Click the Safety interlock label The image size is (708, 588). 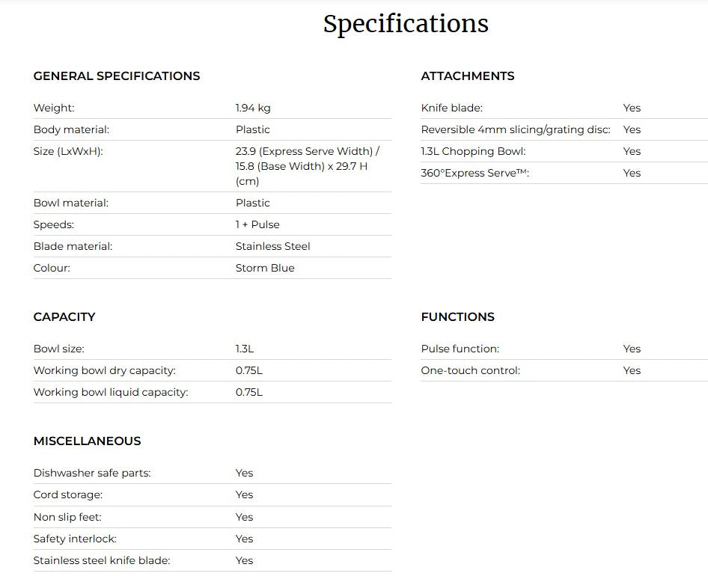click(75, 539)
